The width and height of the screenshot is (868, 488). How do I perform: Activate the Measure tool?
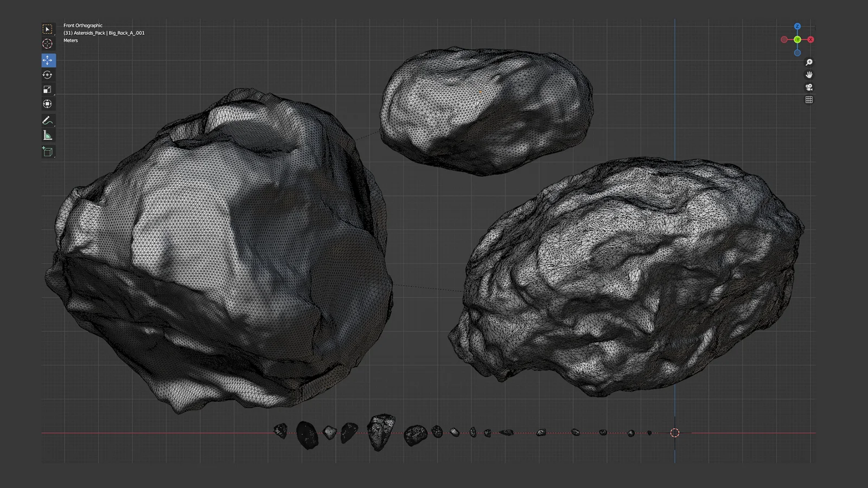[x=48, y=136]
